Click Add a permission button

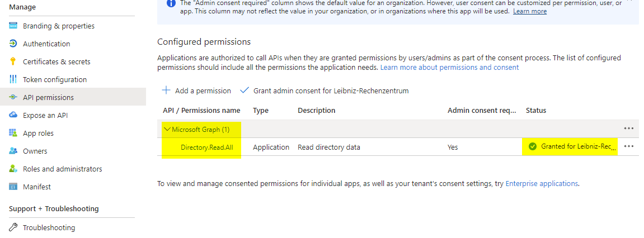click(196, 91)
